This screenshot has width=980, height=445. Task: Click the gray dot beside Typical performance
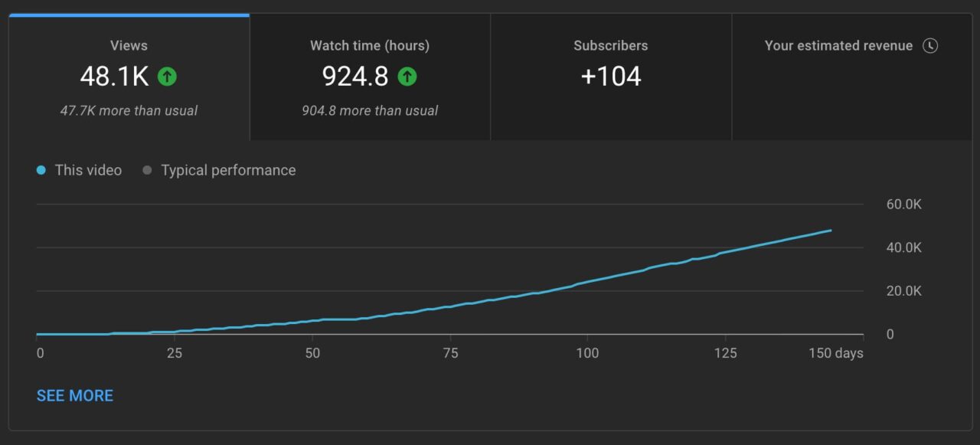coord(146,170)
